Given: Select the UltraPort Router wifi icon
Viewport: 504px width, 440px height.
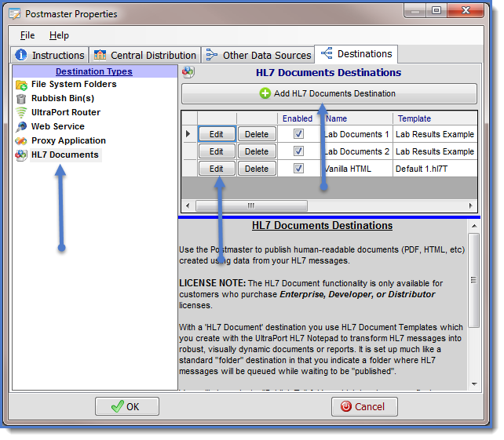Looking at the screenshot, I should [22, 113].
